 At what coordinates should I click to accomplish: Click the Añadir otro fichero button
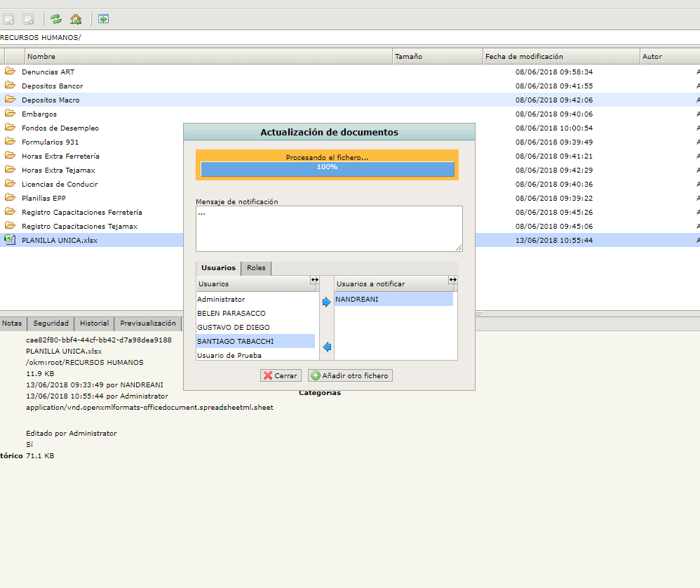(x=350, y=375)
